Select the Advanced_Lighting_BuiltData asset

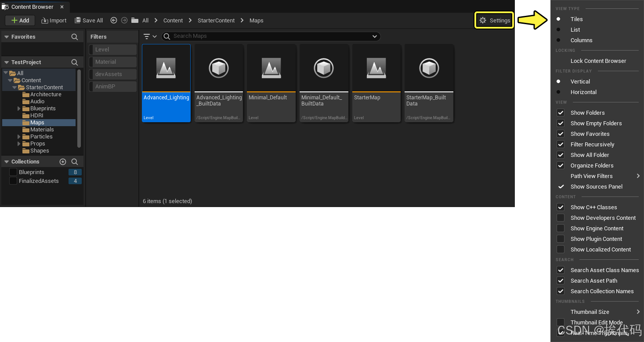[x=219, y=83]
